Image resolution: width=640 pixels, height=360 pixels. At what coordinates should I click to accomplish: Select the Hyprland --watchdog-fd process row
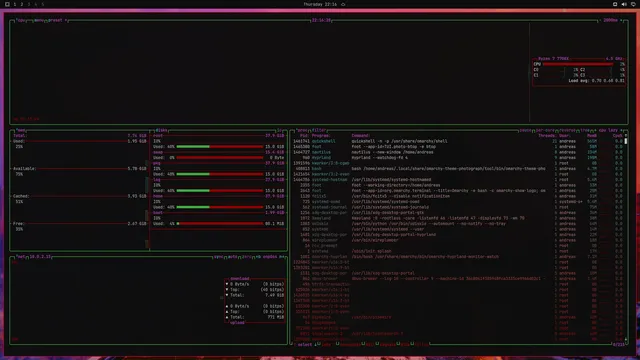458,158
